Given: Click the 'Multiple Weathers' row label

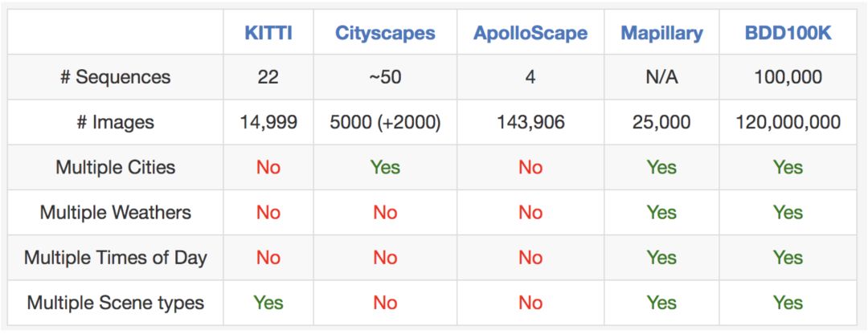Looking at the screenshot, I should tap(116, 212).
